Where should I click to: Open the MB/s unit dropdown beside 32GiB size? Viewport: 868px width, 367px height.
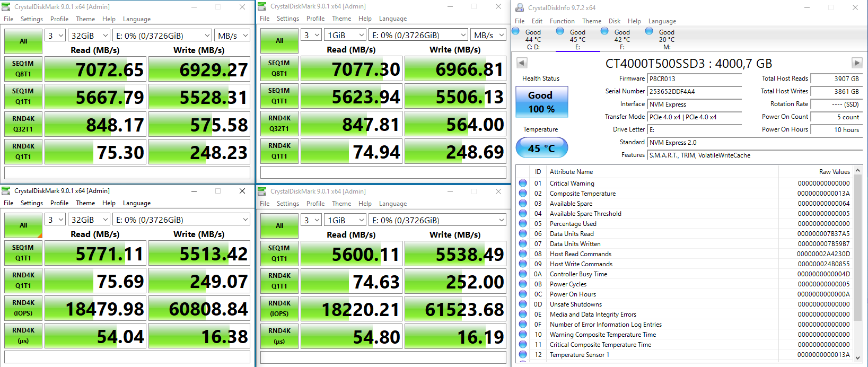click(x=232, y=36)
